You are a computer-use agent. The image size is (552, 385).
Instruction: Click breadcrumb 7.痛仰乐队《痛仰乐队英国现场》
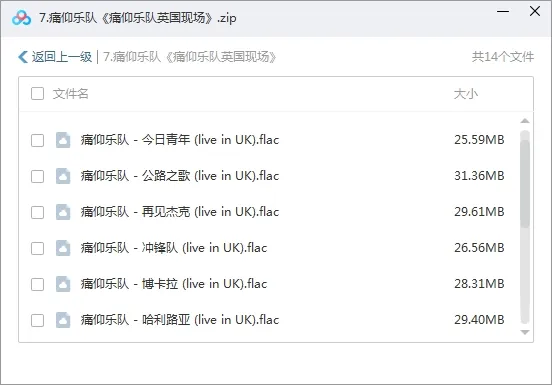coord(190,57)
